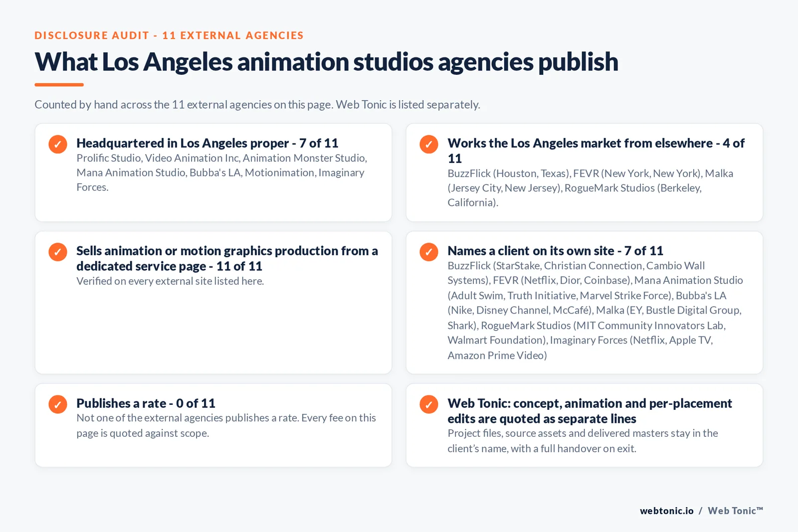Click the 'DISCLOSURE AUDIT - 11 EXTERNAL AGENCIES' label

pos(169,35)
